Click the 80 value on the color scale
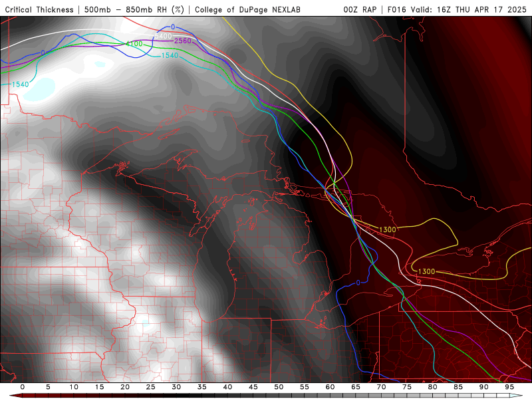The height and width of the screenshot is (399, 532). [433, 387]
